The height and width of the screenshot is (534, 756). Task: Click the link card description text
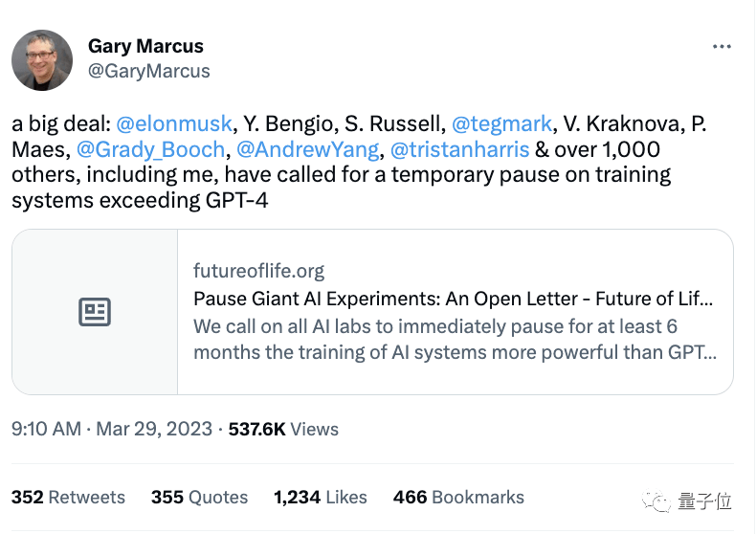[x=455, y=340]
